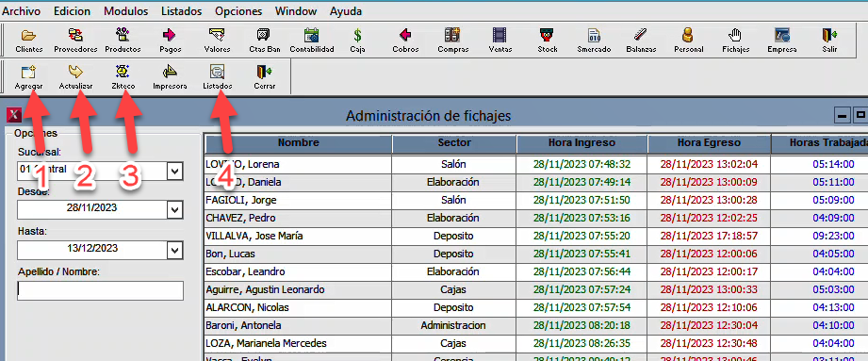Open the Proveedores module
This screenshot has width=868, height=361.
pos(75,41)
